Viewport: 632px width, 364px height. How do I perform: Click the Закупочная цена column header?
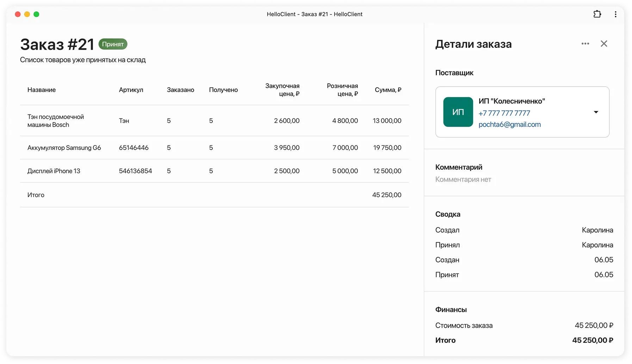click(282, 90)
